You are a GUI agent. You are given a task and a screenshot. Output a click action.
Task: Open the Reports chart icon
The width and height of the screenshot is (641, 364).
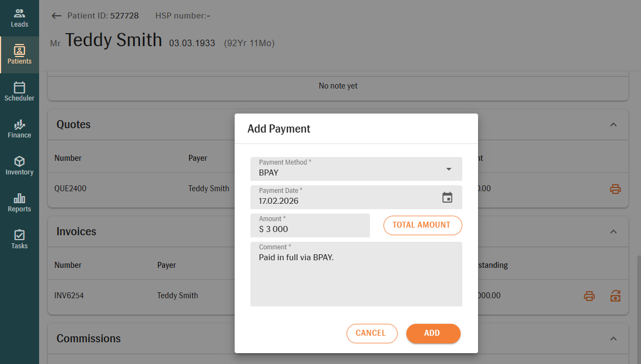(20, 198)
